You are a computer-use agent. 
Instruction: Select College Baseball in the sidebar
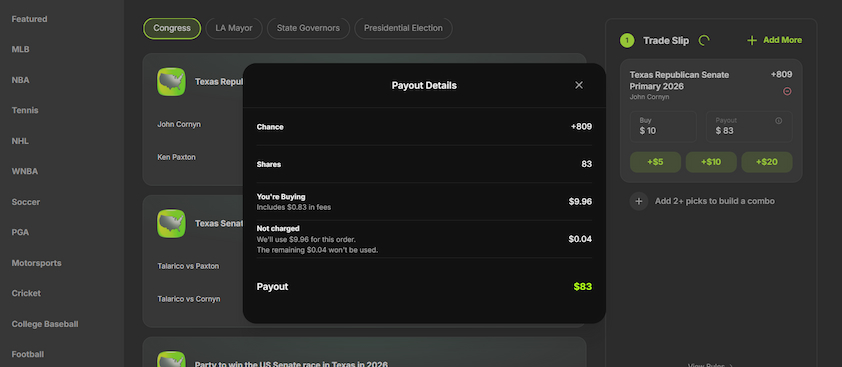(x=45, y=324)
